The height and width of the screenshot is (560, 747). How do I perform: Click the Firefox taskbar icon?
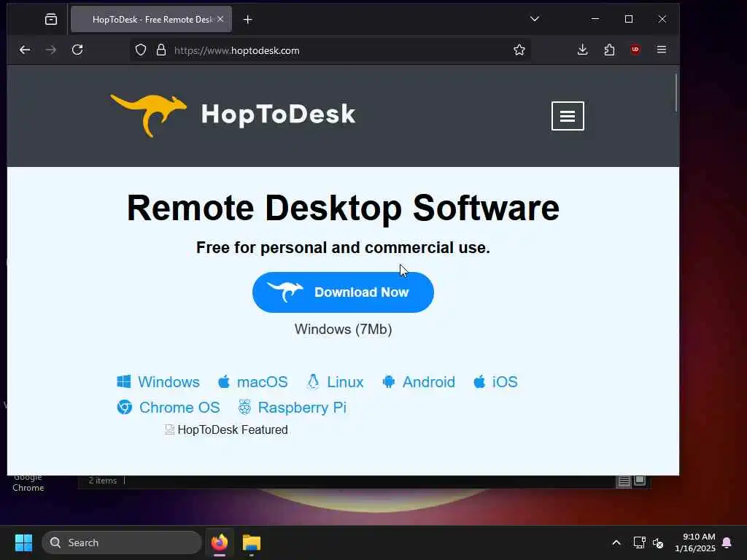(x=219, y=542)
